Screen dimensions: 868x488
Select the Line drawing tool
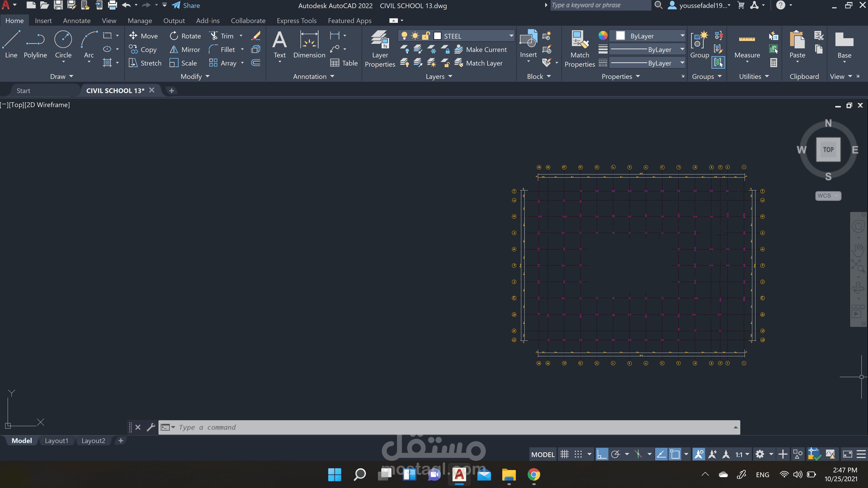[11, 44]
